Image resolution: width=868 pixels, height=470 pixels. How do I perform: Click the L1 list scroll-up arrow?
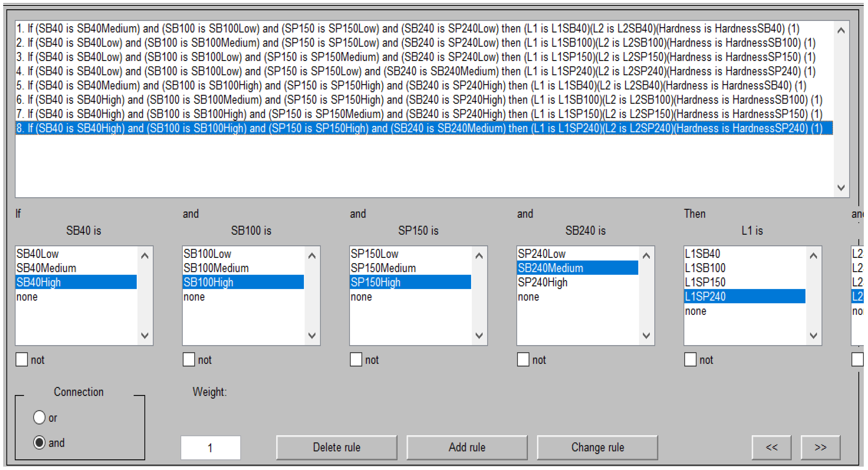click(x=813, y=256)
